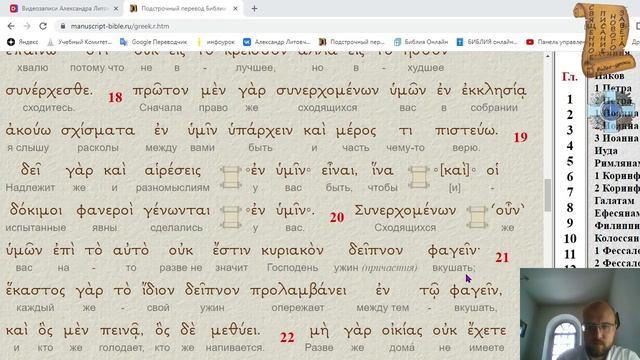Open the book Ефесянам
This screenshot has width=640, height=360.
click(617, 213)
